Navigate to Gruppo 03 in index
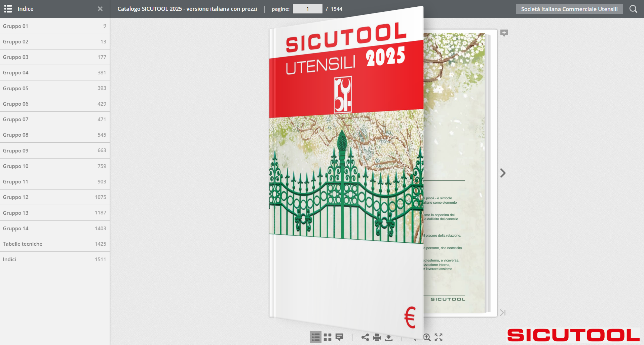This screenshot has width=644, height=345. click(54, 57)
